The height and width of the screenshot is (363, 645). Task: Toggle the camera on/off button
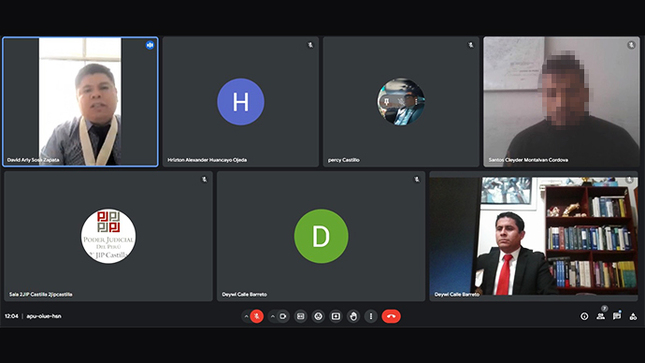click(283, 316)
